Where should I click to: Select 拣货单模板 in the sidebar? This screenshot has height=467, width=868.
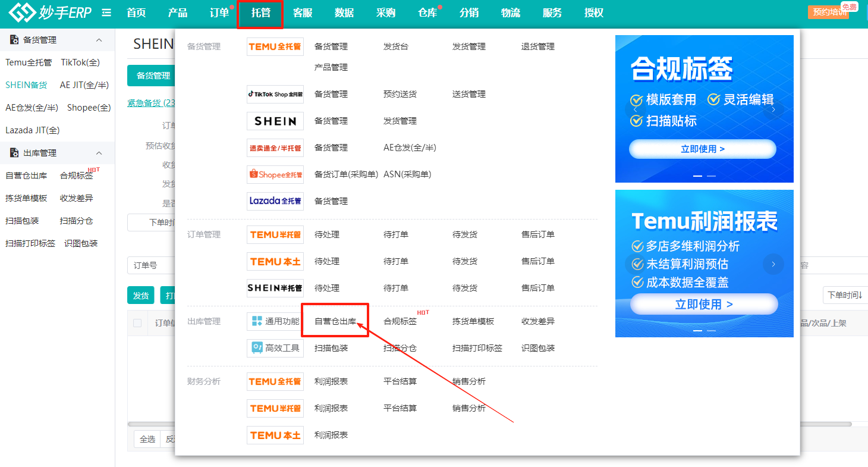pyautogui.click(x=26, y=198)
